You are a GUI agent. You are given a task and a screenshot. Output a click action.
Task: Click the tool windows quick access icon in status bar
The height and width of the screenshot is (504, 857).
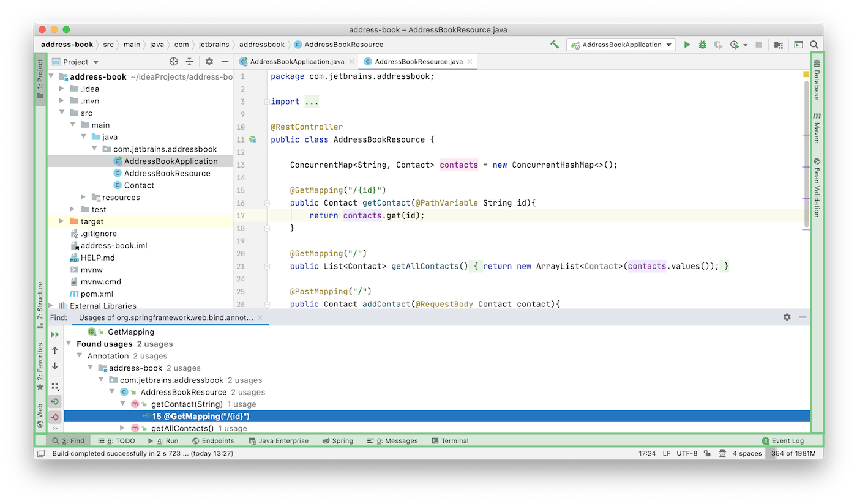click(41, 453)
